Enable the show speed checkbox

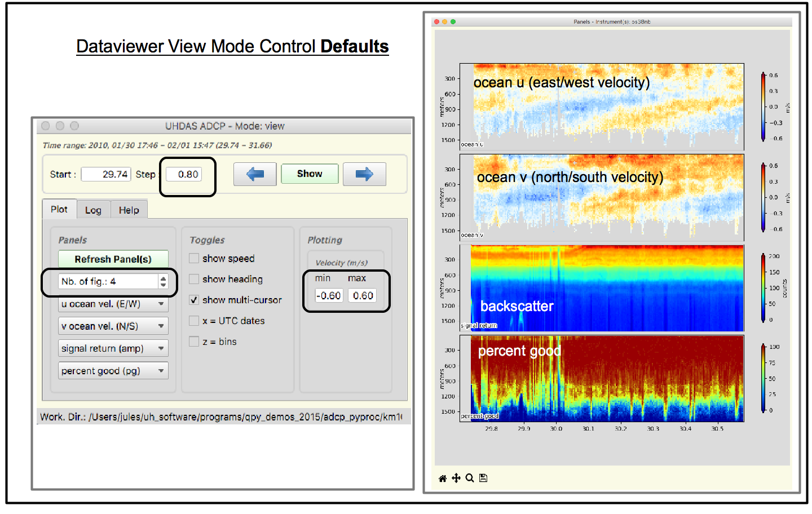194,259
